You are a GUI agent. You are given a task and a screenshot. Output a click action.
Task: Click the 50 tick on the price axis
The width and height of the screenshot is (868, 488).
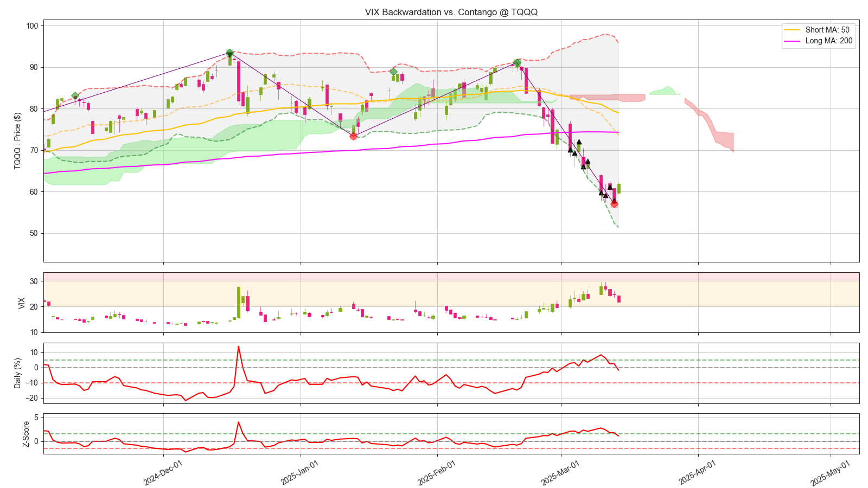(34, 233)
